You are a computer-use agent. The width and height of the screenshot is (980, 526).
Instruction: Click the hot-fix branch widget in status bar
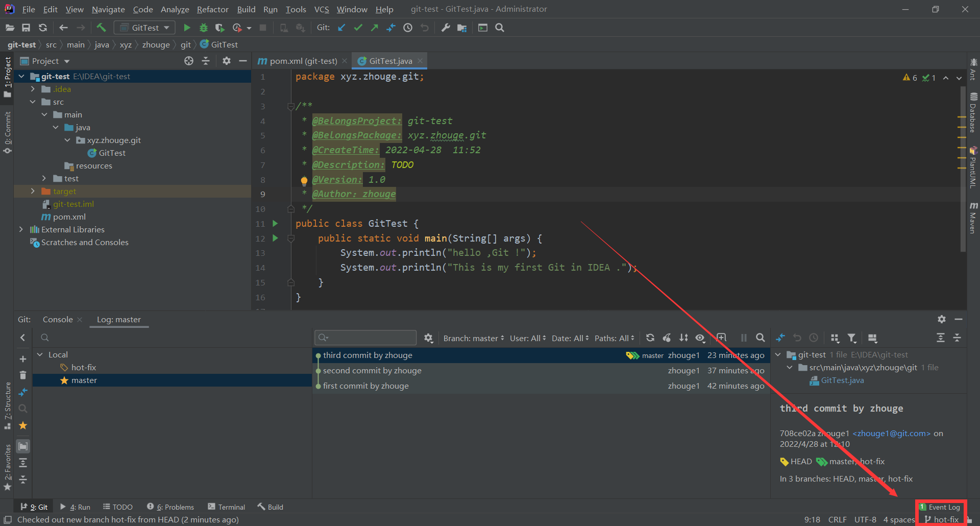pyautogui.click(x=942, y=519)
